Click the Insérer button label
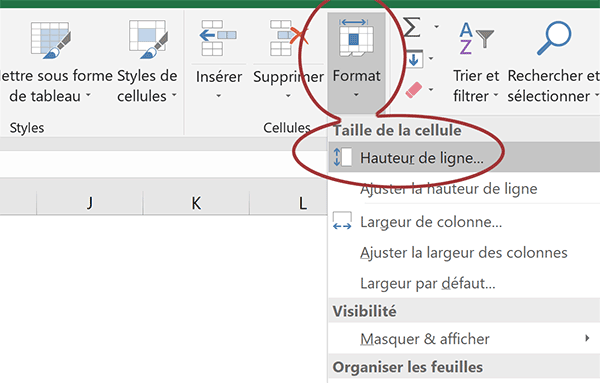 219,77
